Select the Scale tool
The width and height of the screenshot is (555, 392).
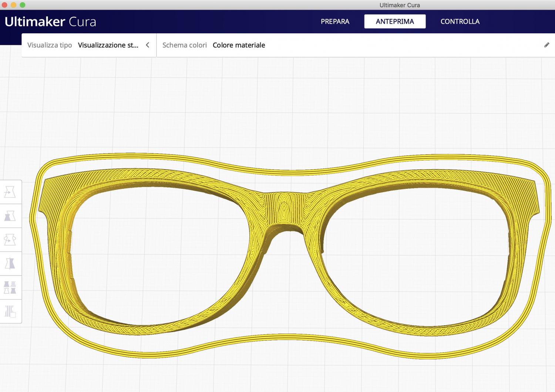tap(10, 216)
